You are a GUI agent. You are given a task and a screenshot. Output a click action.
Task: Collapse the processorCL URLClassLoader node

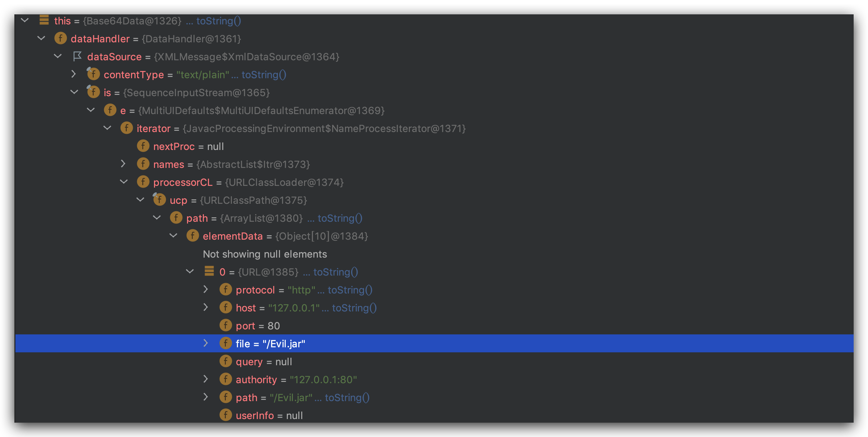point(124,182)
